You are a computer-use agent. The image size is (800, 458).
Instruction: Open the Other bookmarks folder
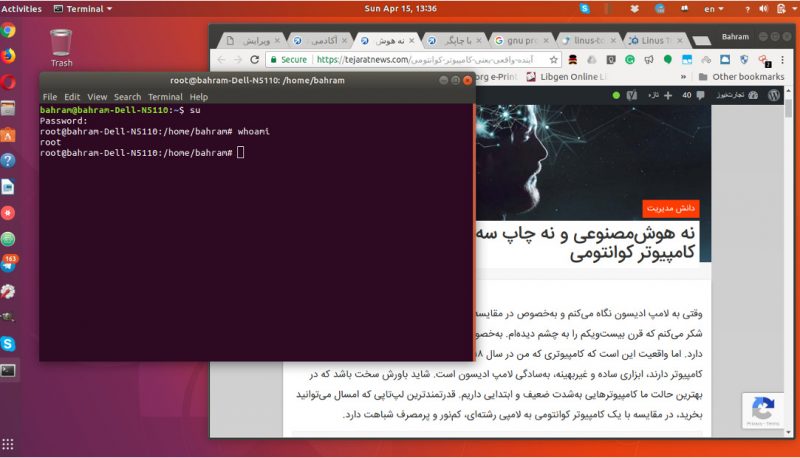(739, 77)
